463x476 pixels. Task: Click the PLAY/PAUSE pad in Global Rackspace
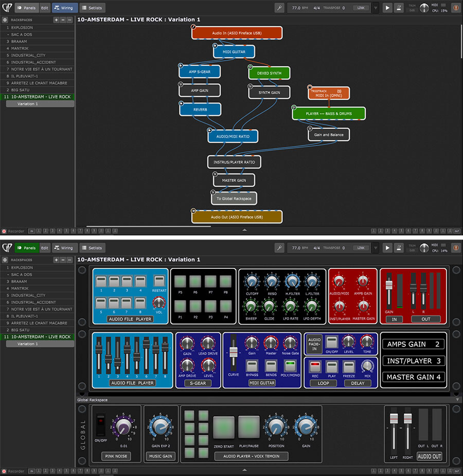pyautogui.click(x=249, y=428)
